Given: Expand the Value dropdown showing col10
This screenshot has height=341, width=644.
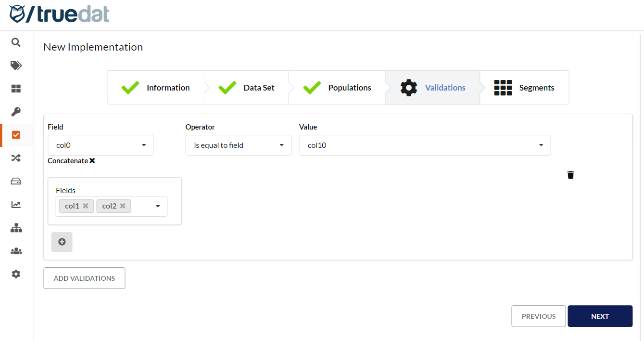Looking at the screenshot, I should coord(424,145).
